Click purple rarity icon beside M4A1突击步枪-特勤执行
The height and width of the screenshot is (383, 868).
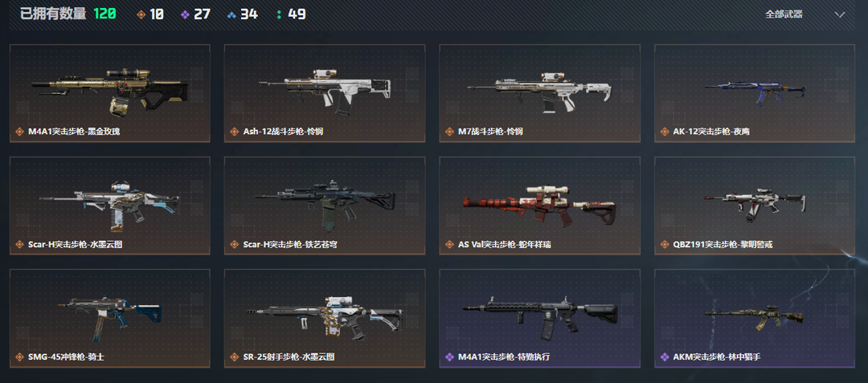pos(449,357)
